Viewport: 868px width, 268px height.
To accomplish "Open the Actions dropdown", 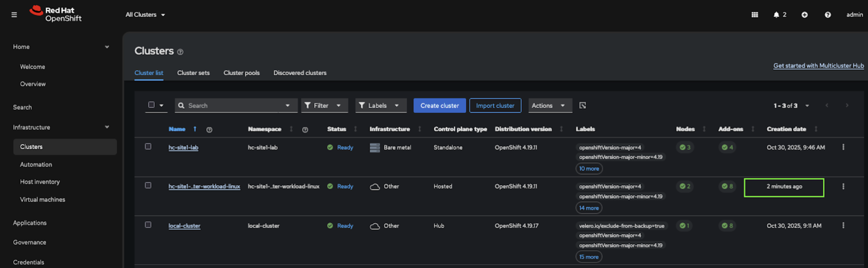I will (x=548, y=106).
